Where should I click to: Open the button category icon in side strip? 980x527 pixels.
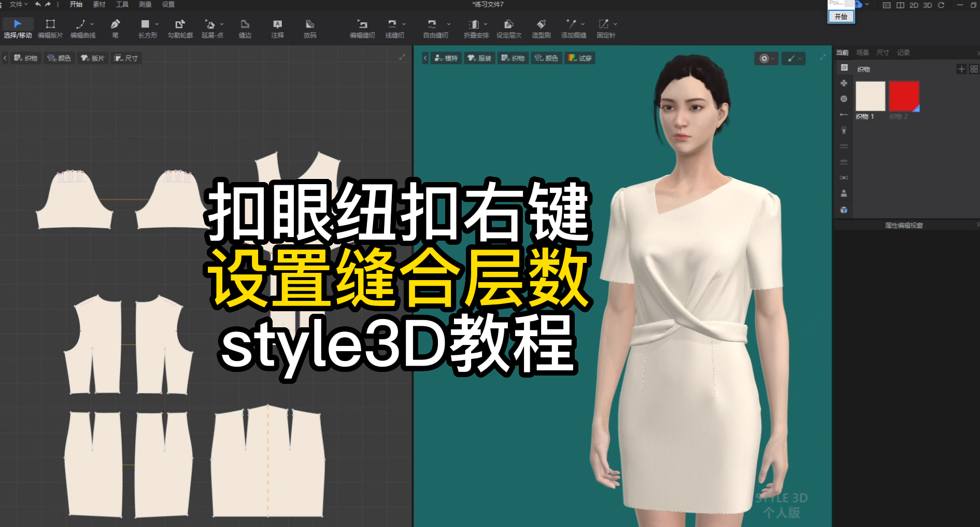(x=844, y=99)
